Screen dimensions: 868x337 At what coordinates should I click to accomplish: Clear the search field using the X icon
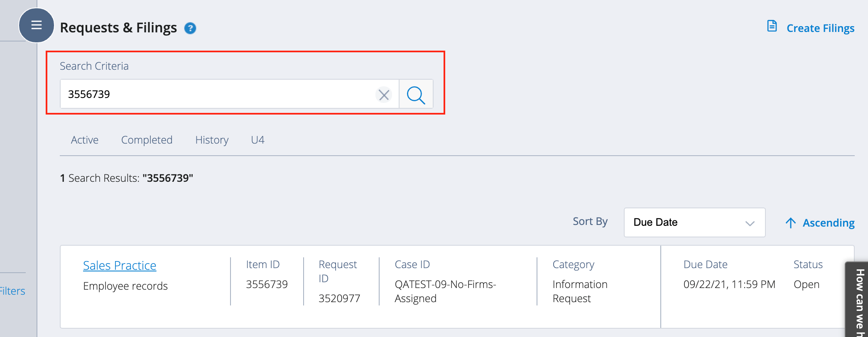383,95
